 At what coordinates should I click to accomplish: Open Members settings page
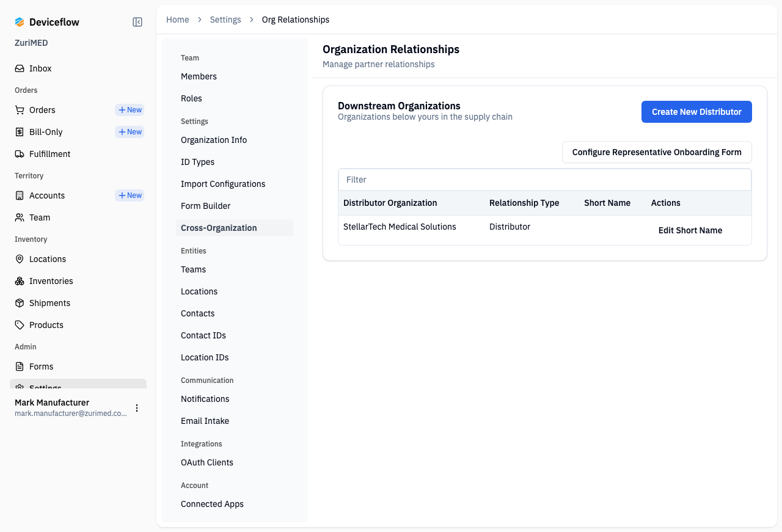tap(235, 76)
